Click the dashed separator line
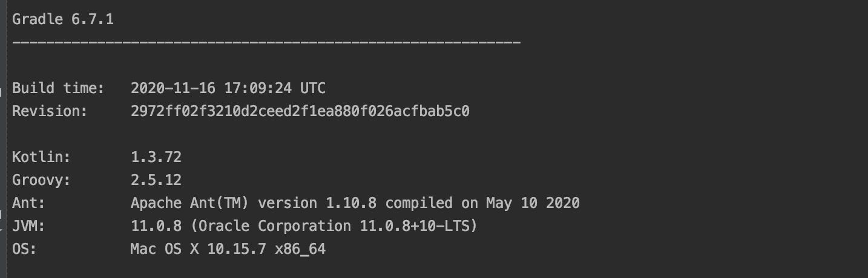The height and width of the screenshot is (278, 868). pyautogui.click(x=266, y=42)
